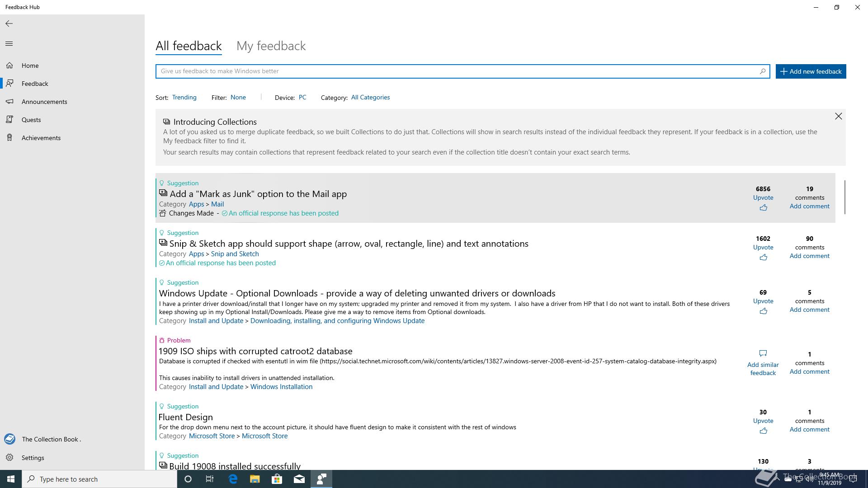
Task: Click thumbs-up icon for Mark as Junk
Action: click(x=763, y=208)
